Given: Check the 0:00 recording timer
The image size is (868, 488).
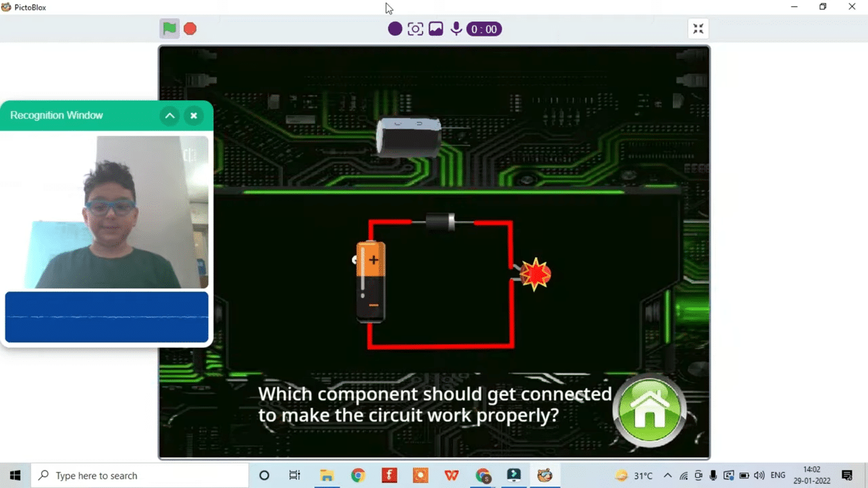Looking at the screenshot, I should tap(484, 28).
